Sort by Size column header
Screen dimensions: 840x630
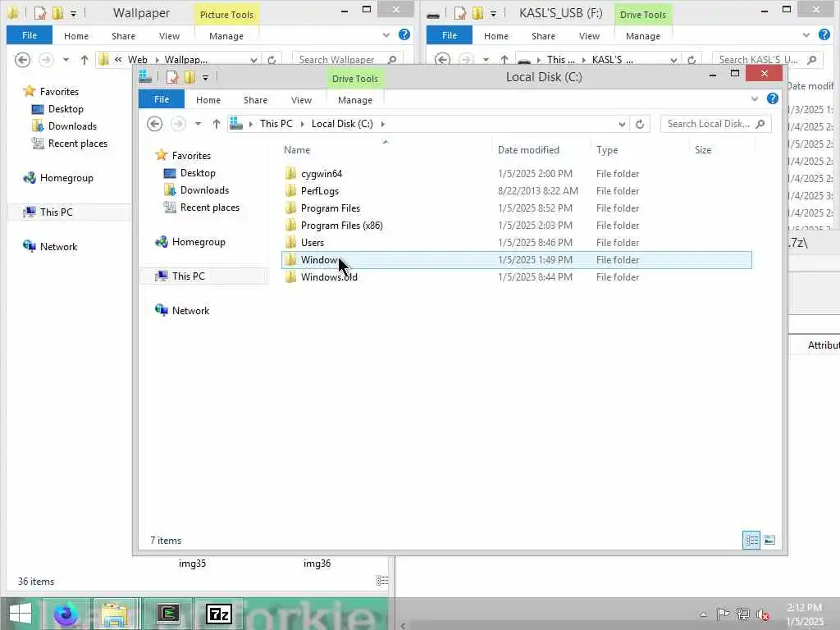[x=703, y=150]
